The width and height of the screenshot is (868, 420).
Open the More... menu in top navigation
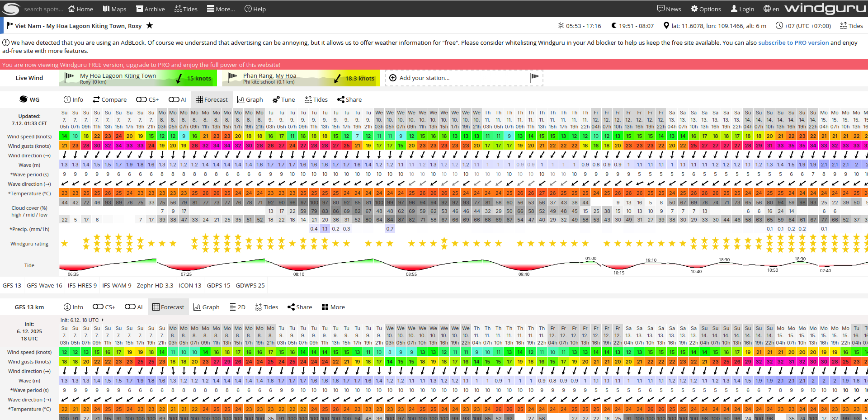coord(221,9)
